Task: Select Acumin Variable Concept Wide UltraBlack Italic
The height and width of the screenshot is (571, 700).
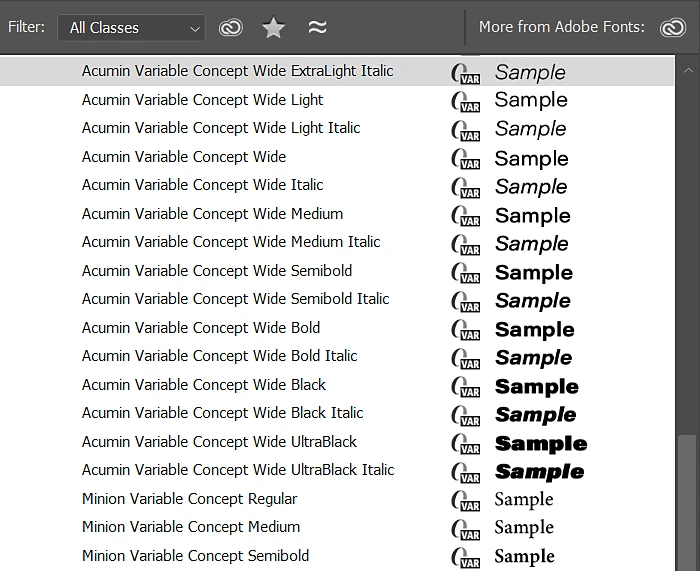Action: (x=337, y=470)
